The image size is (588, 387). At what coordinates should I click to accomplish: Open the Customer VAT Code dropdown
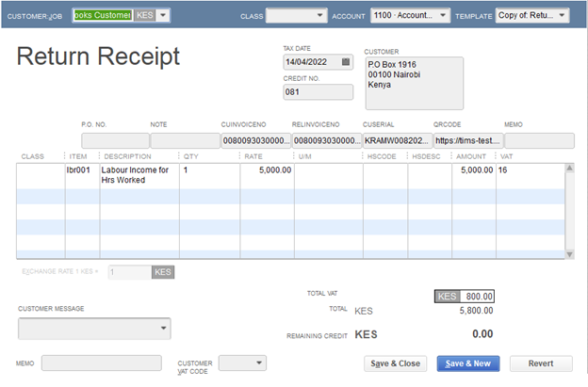click(260, 363)
